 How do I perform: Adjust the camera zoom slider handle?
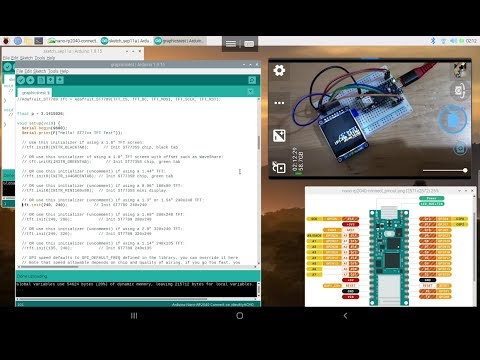465,170
